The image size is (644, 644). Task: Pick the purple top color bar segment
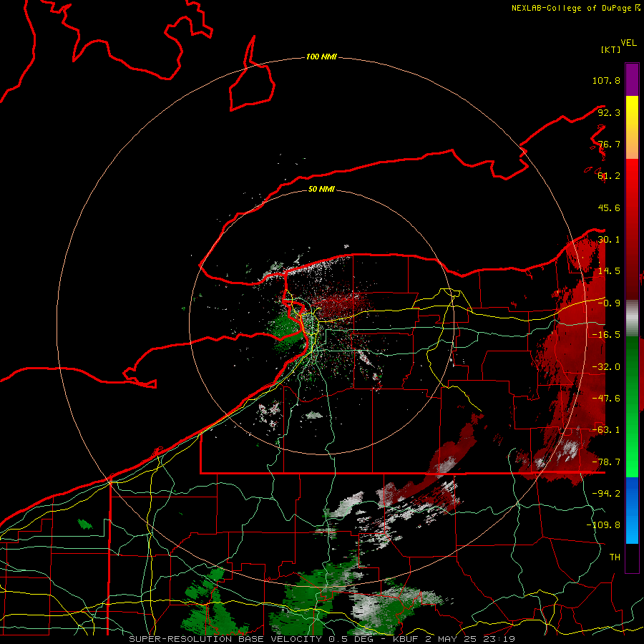click(632, 79)
